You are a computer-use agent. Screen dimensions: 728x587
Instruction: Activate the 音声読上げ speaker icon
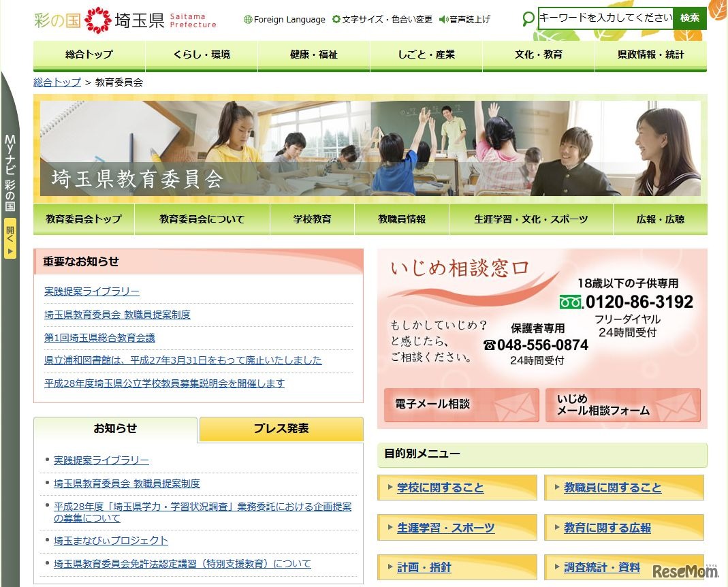443,20
